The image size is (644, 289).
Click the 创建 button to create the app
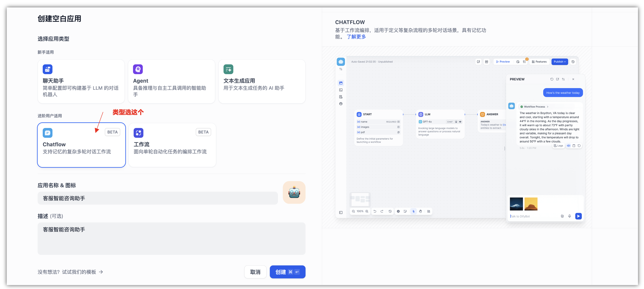pos(287,272)
